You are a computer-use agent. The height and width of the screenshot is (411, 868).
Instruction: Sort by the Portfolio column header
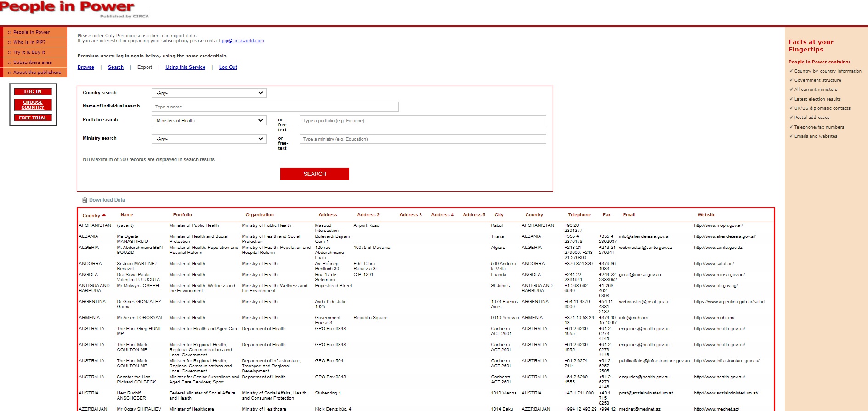(182, 215)
